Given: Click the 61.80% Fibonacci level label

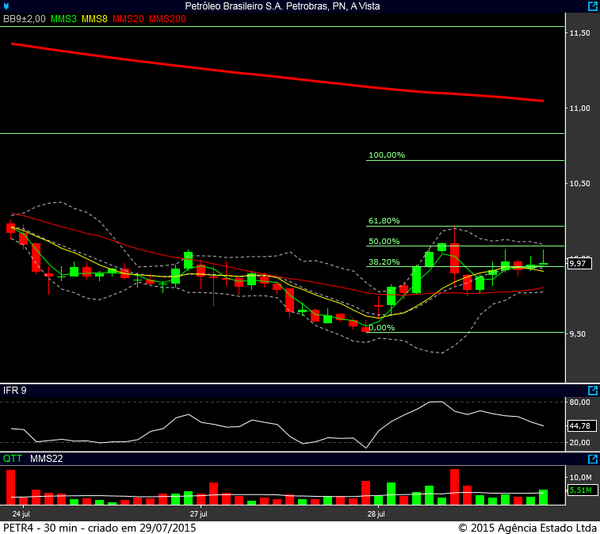Looking at the screenshot, I should pos(384,221).
